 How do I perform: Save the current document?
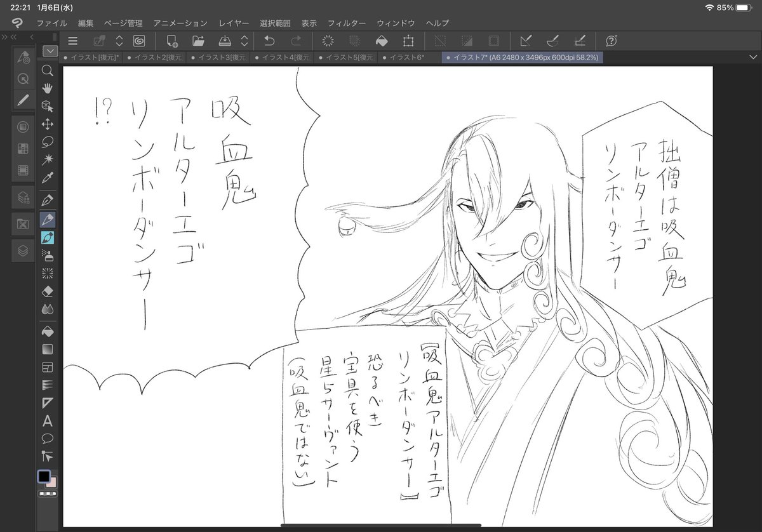[225, 41]
